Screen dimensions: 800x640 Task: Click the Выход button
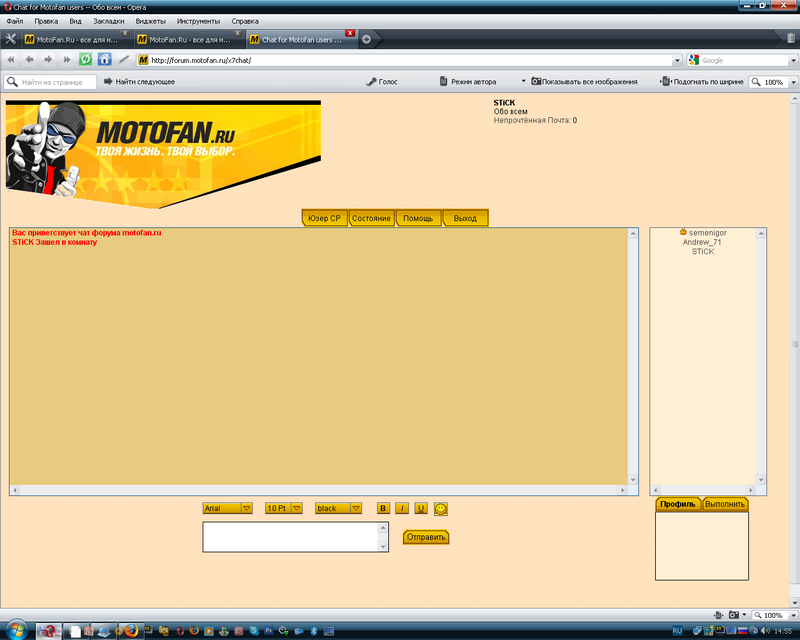point(465,218)
